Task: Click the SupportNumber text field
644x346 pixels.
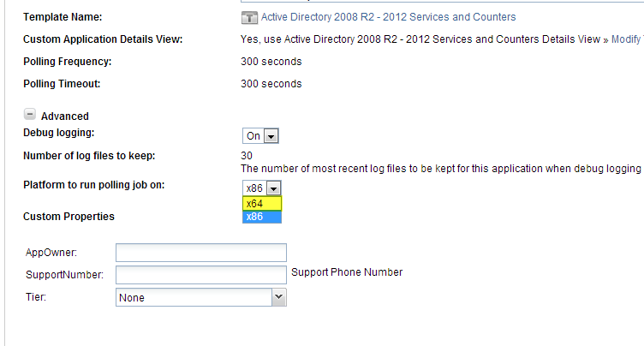Action: [201, 275]
